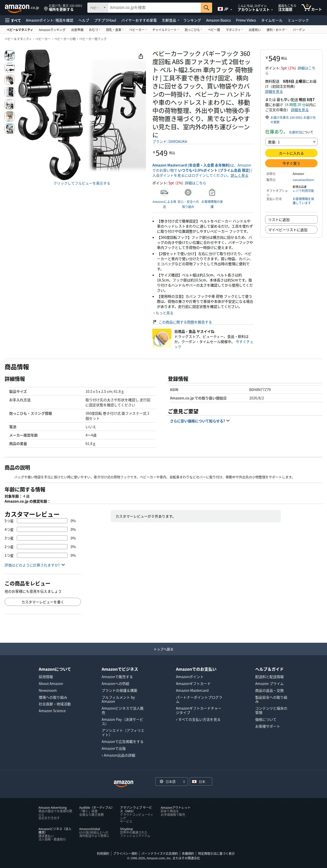The height and width of the screenshot is (868, 327).
Task: Click カスタマーレビューを書く button
Action: point(43,602)
